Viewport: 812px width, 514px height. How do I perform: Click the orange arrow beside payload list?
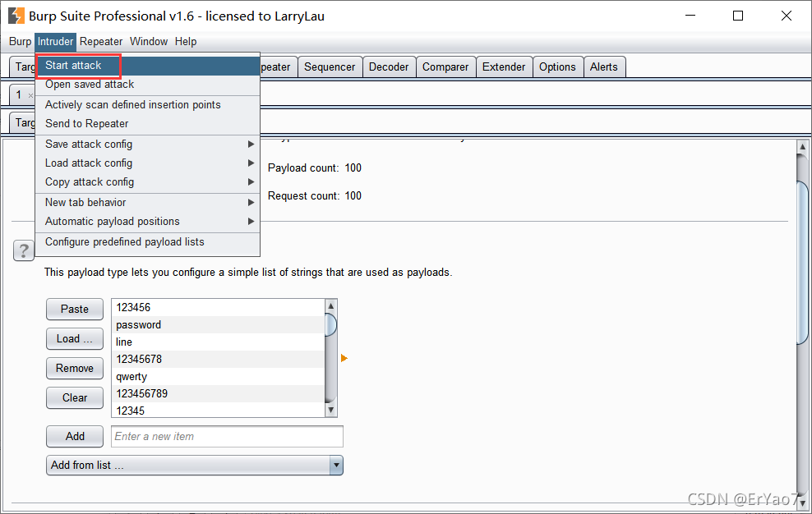(x=344, y=358)
